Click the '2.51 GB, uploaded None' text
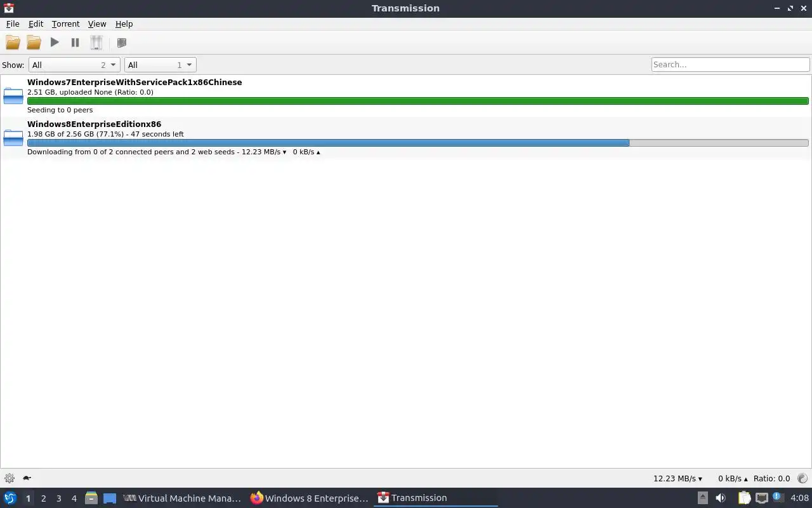Viewport: 812px width, 508px height. [x=90, y=92]
